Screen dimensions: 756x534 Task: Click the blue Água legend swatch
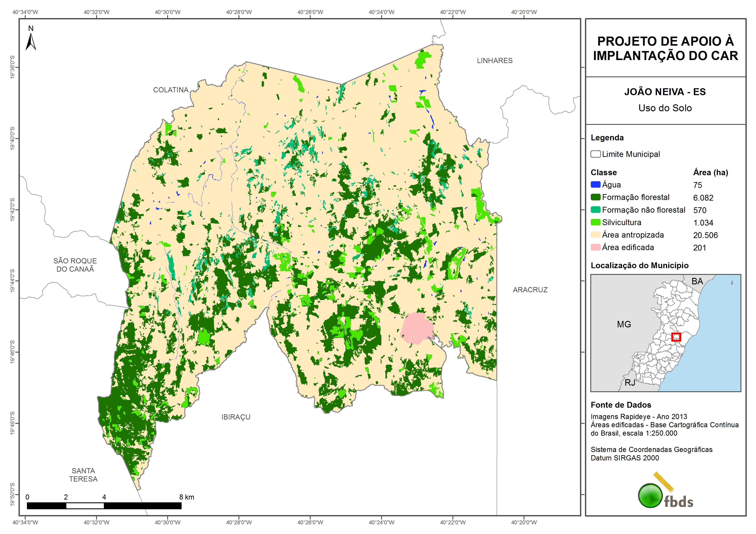[595, 185]
